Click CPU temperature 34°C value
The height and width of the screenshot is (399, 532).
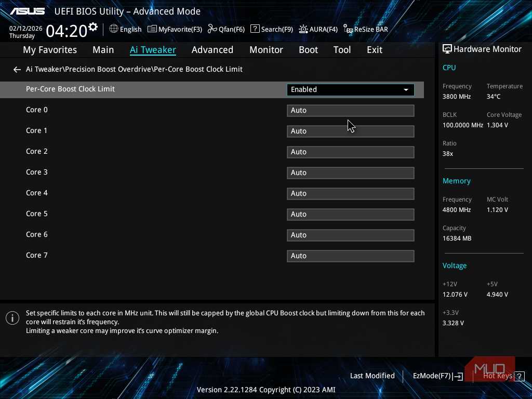click(x=494, y=97)
